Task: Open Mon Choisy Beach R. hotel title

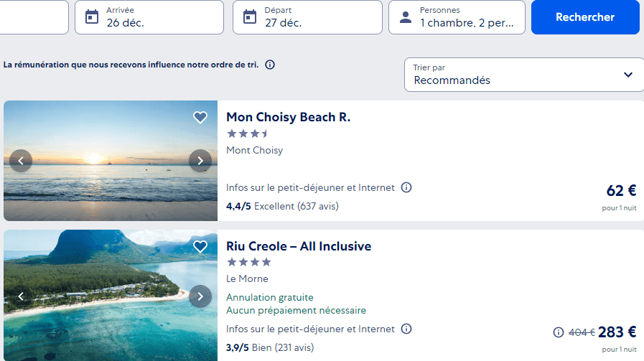Action: (289, 117)
